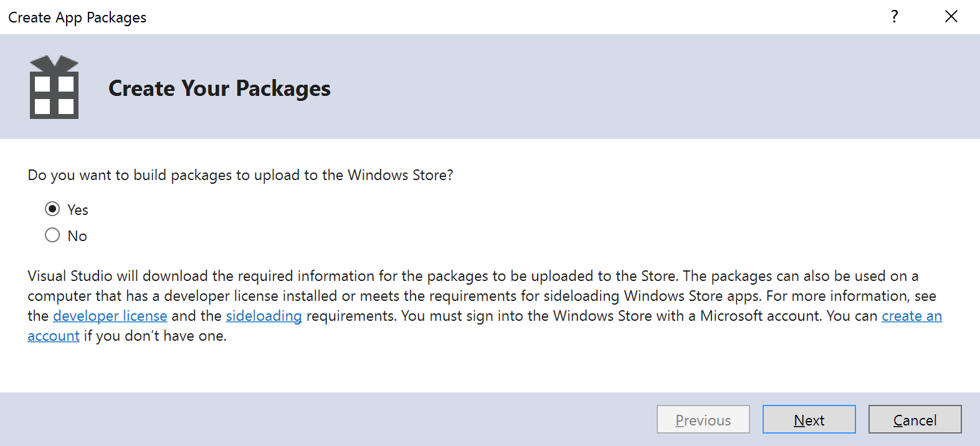The width and height of the screenshot is (980, 446).
Task: Open the developer license link
Action: (110, 316)
